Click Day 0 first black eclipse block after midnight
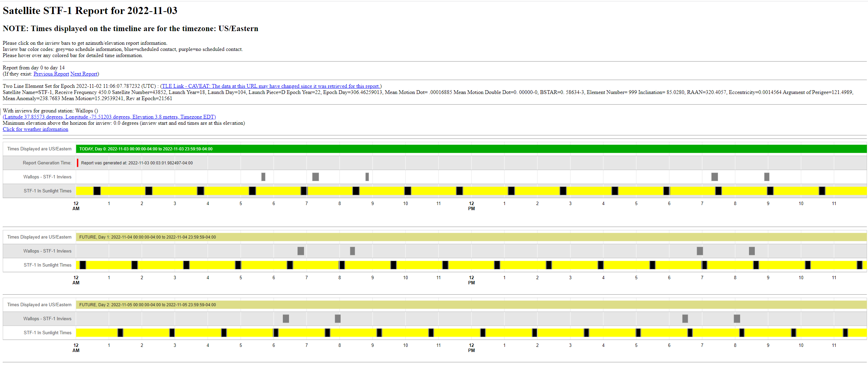 click(97, 191)
